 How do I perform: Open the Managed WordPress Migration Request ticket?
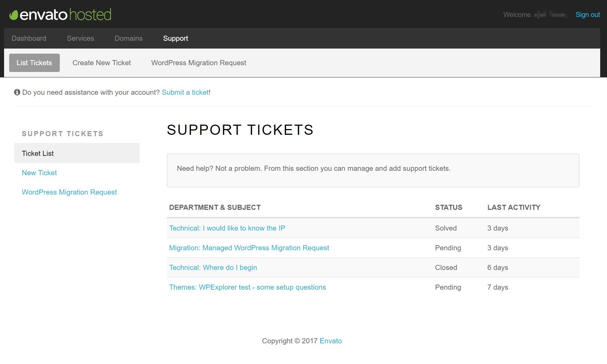(249, 248)
